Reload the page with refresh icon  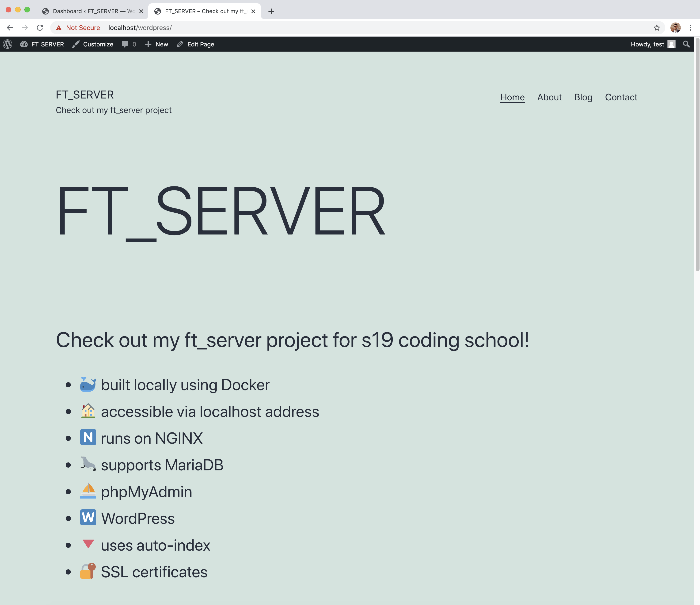pos(40,28)
